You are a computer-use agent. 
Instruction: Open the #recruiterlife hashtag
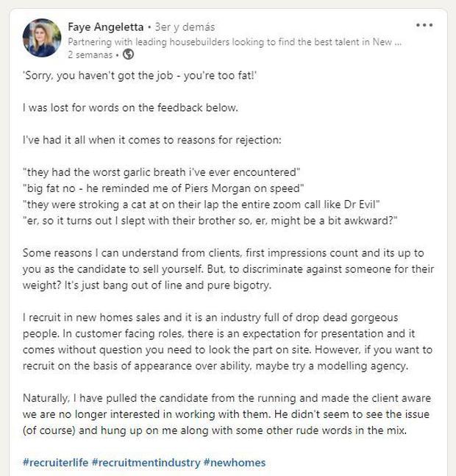point(56,463)
